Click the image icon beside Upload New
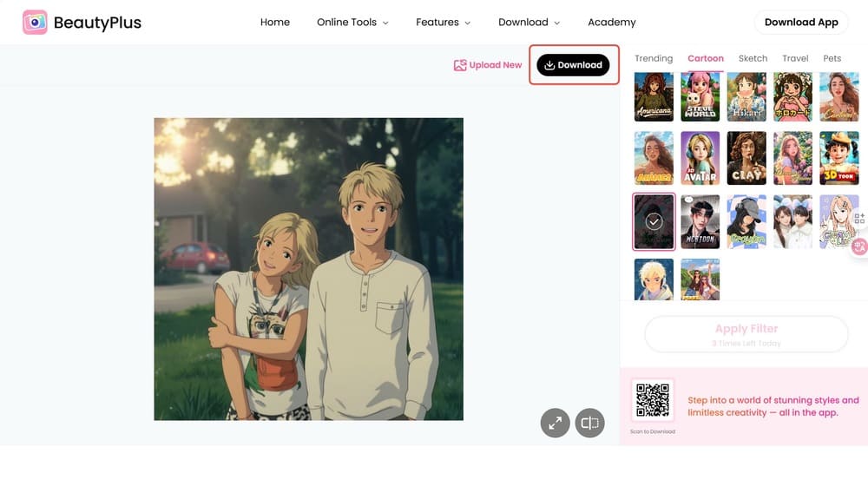Viewport: 868px width, 486px height. coord(460,65)
